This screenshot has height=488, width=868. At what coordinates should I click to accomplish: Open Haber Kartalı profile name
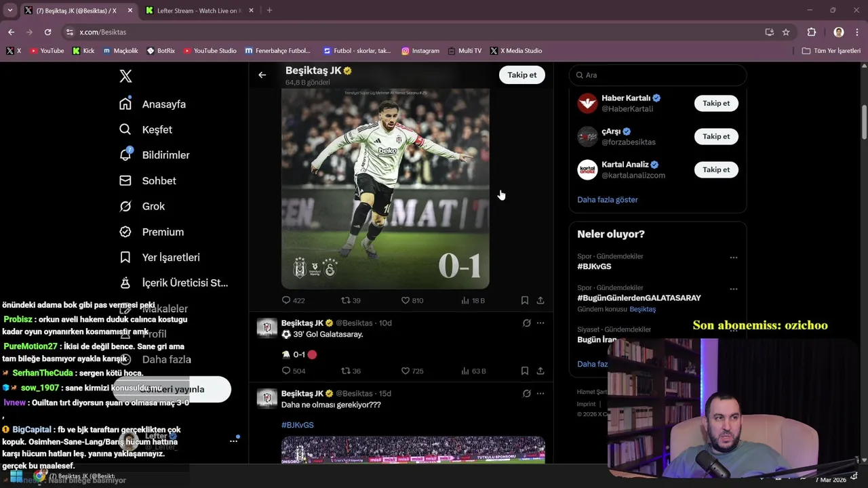[x=626, y=98]
